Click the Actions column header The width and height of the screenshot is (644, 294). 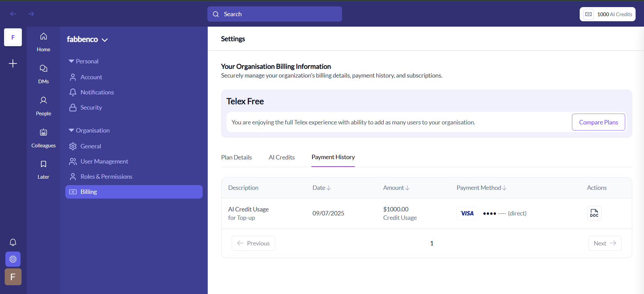coord(597,188)
